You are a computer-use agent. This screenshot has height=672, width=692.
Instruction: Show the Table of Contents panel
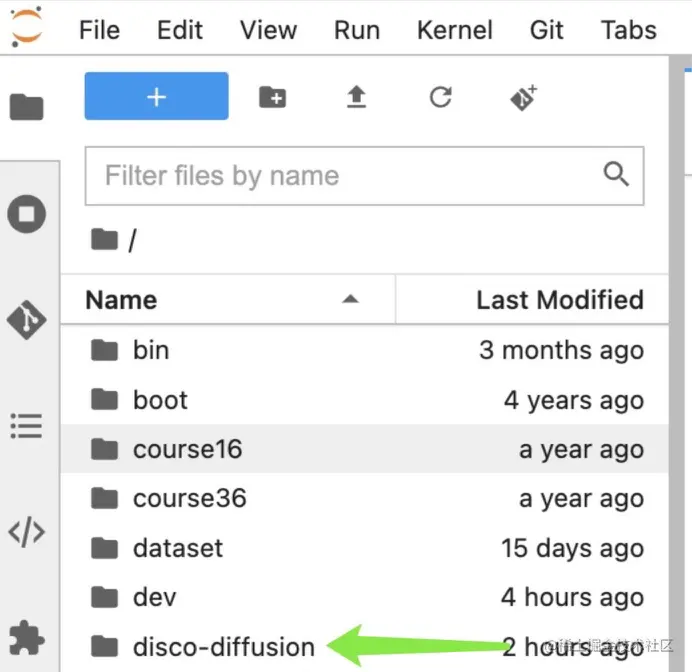(x=26, y=426)
